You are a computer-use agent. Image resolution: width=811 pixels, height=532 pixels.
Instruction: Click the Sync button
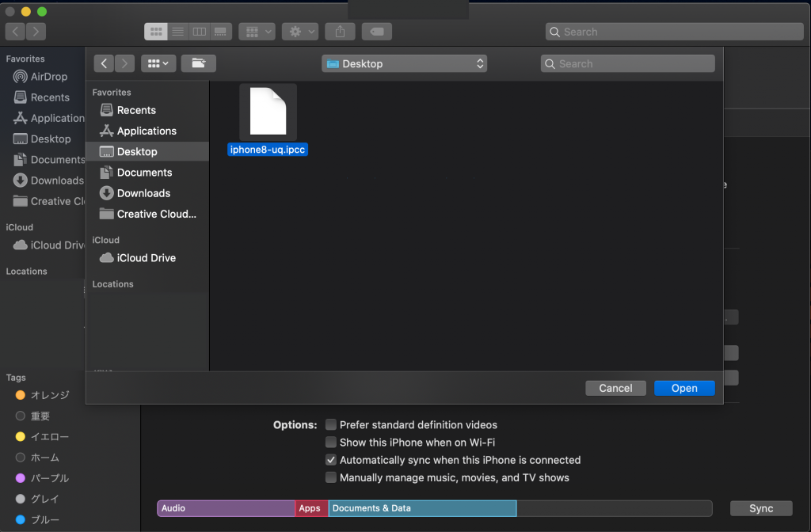pyautogui.click(x=761, y=508)
